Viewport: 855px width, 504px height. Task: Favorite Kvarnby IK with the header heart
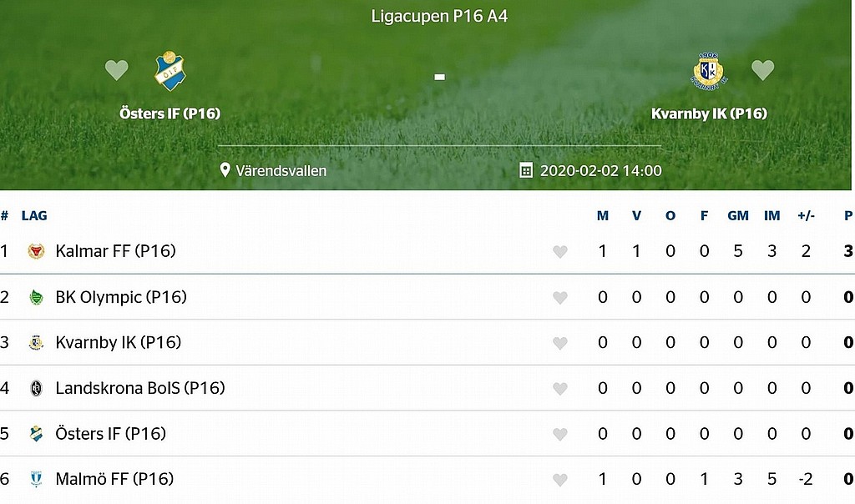tap(762, 70)
